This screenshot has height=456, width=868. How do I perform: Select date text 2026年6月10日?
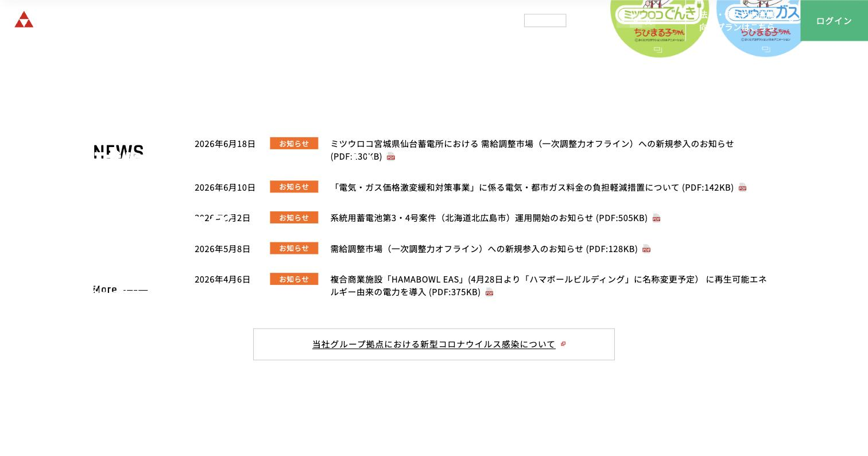click(225, 187)
